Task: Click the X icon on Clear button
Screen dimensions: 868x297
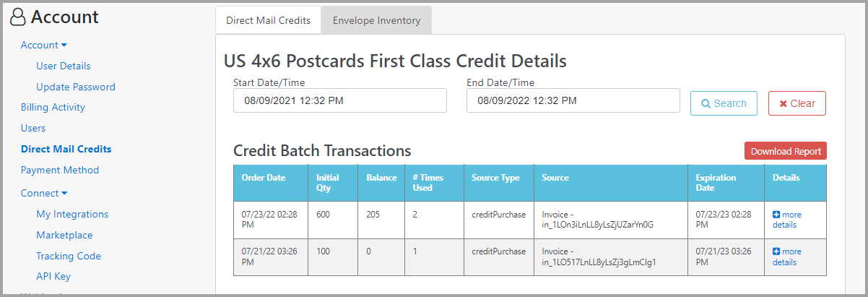Action: [784, 103]
